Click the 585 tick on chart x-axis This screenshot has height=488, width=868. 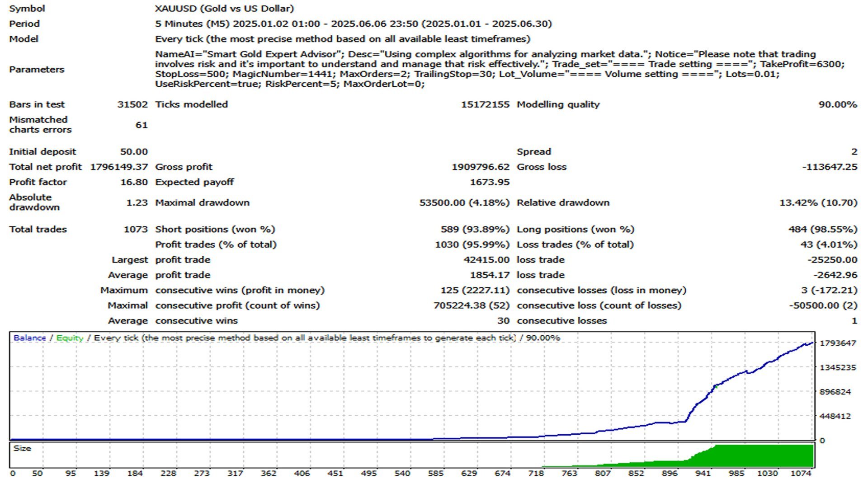pos(435,474)
